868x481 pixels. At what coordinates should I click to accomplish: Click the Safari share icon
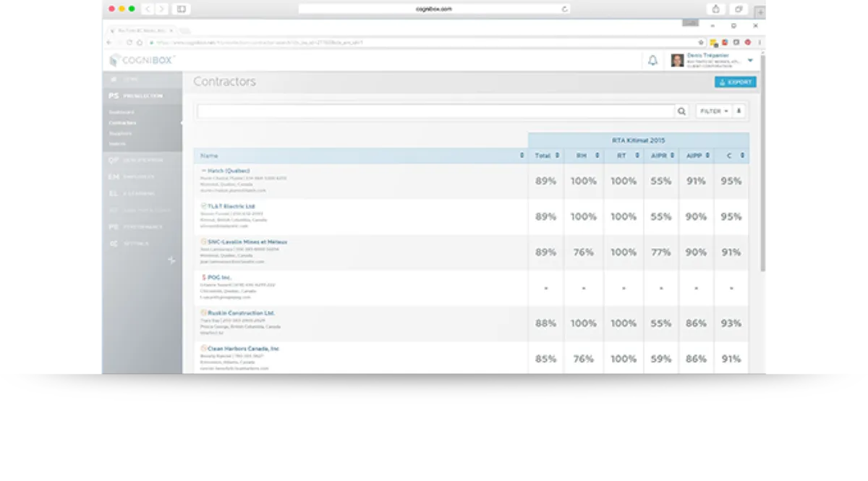point(716,9)
